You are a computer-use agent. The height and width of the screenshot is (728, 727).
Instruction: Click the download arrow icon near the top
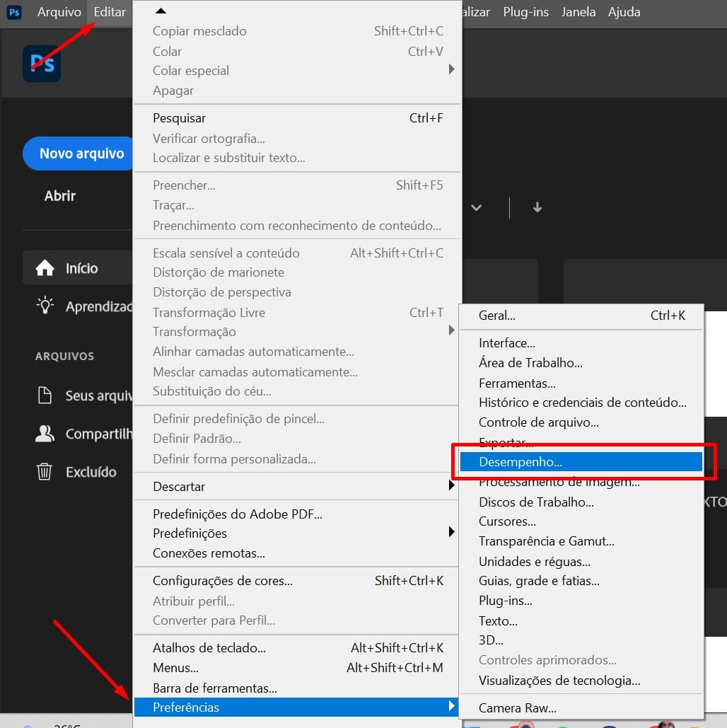pos(537,207)
